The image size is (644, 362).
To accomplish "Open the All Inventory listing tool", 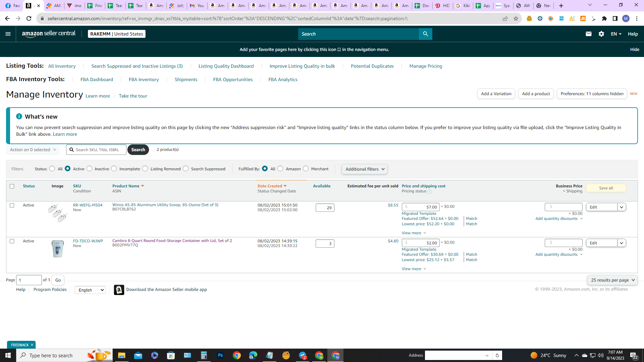I will (x=62, y=66).
